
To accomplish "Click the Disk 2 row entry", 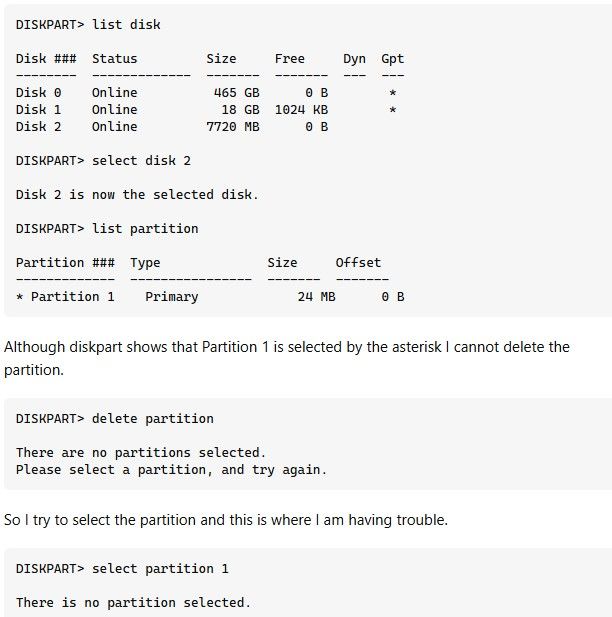I will tap(172, 127).
